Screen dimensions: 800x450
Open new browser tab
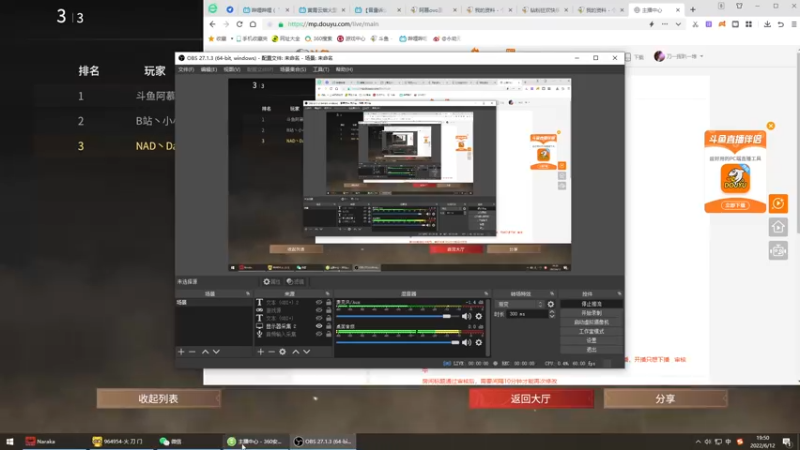click(693, 10)
